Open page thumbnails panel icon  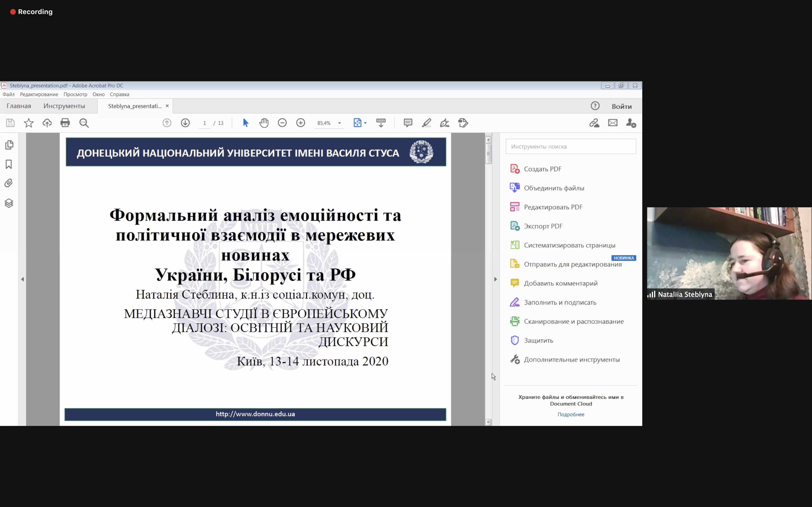point(9,145)
